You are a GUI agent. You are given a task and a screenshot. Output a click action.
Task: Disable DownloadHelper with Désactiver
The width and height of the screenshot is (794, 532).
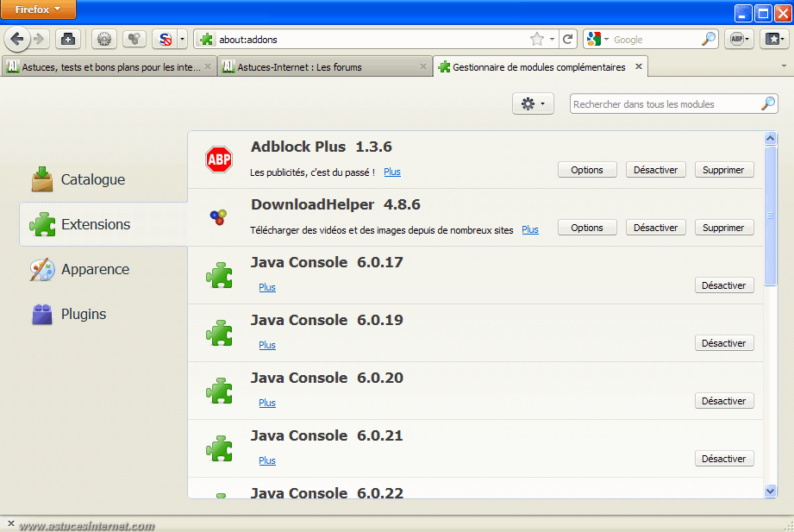(656, 228)
